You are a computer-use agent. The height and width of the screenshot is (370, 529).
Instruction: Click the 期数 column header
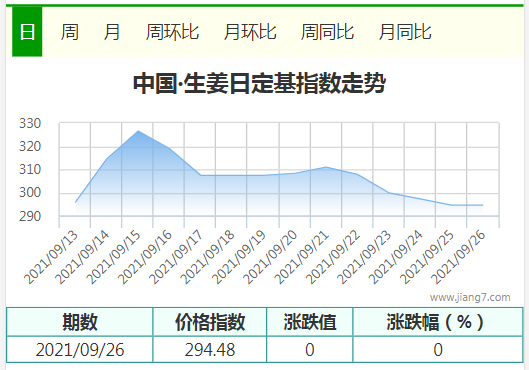[x=80, y=322]
